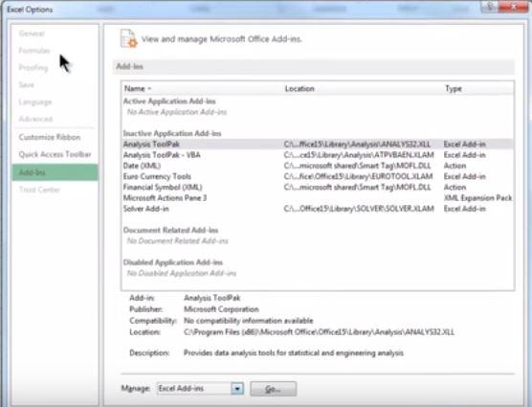The height and width of the screenshot is (407, 532).
Task: Open the Advanced options category
Action: [35, 119]
